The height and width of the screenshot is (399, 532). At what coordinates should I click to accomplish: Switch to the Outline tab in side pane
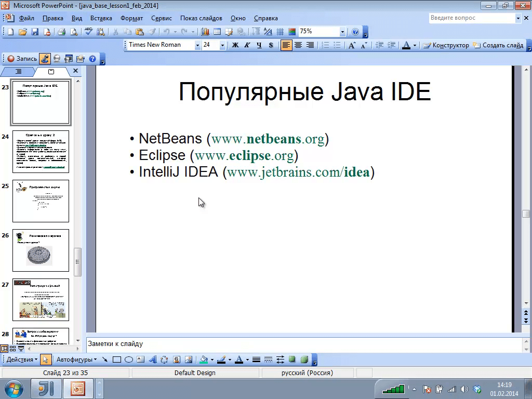[x=18, y=71]
